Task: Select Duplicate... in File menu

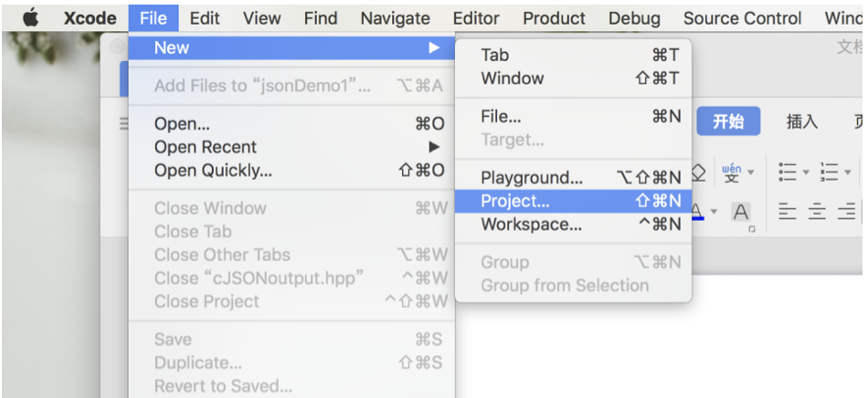Action: tap(291, 362)
